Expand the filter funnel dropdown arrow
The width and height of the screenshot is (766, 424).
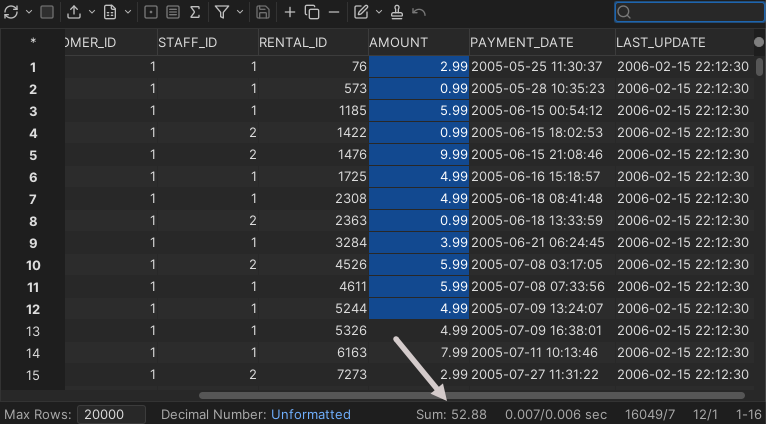[240, 12]
